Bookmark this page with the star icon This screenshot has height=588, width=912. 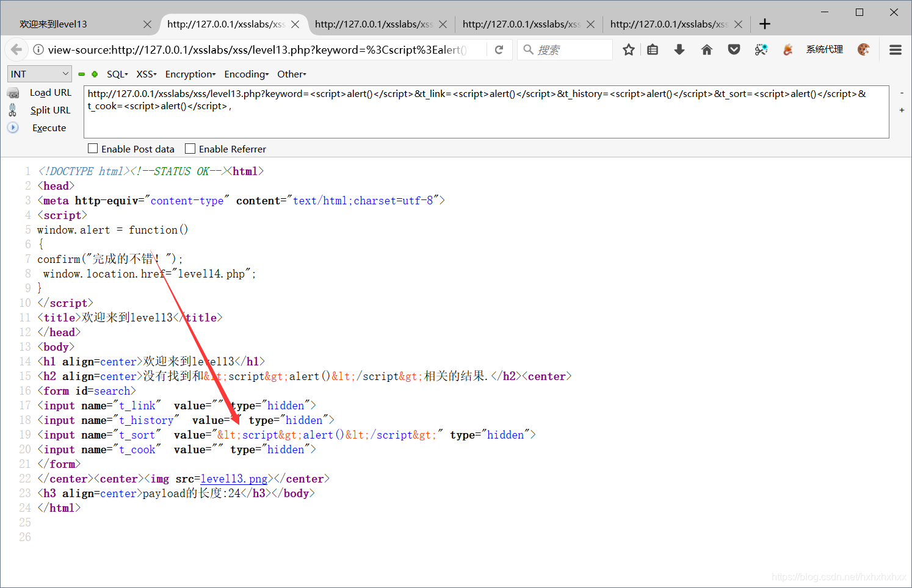[x=629, y=50]
